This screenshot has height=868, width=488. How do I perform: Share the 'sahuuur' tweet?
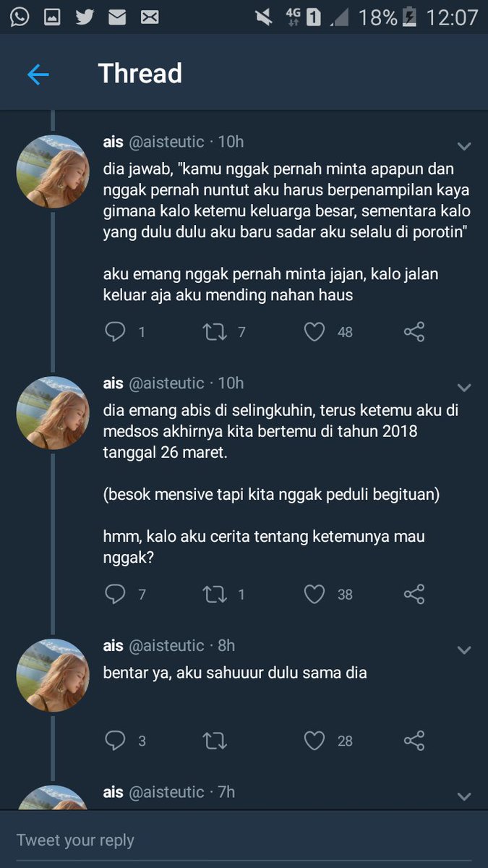414,741
